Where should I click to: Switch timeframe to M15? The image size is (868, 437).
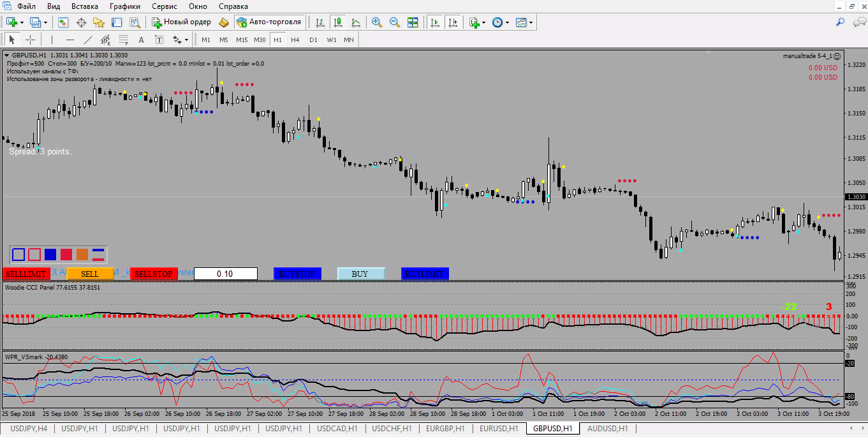point(242,40)
